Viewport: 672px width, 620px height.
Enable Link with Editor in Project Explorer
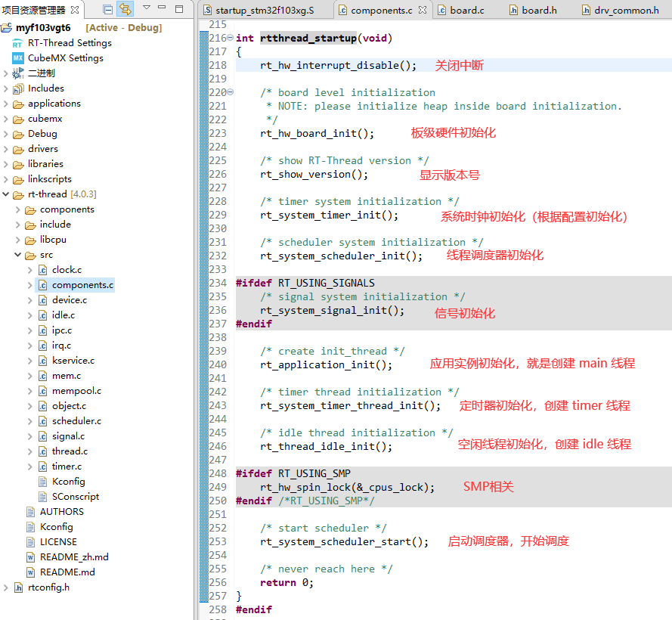[125, 8]
